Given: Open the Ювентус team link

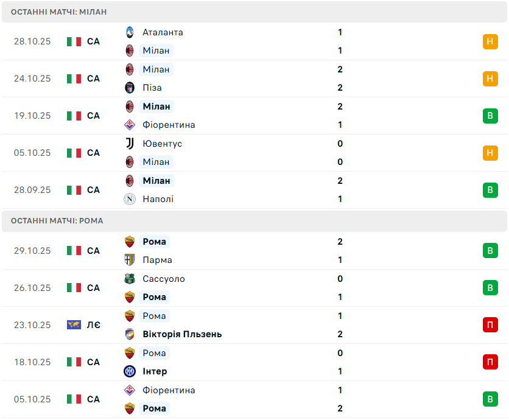Looking at the screenshot, I should tap(162, 144).
